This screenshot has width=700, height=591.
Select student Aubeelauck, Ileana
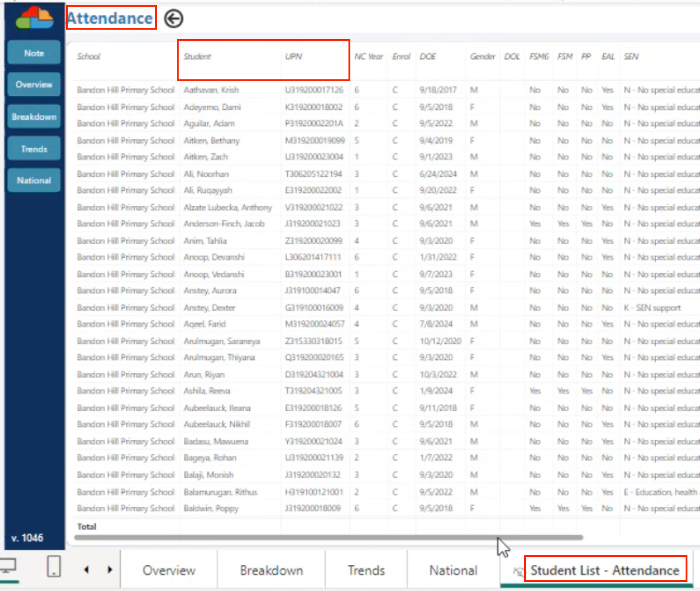(x=217, y=408)
